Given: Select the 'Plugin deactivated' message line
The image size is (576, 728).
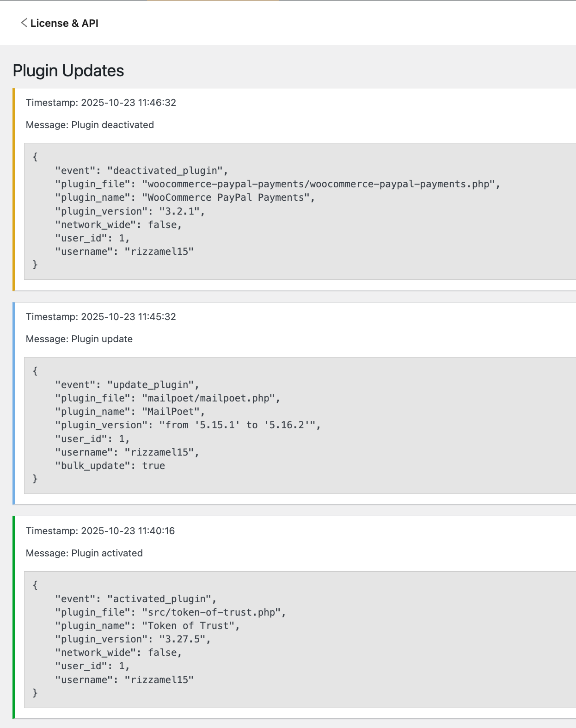Looking at the screenshot, I should pos(90,125).
